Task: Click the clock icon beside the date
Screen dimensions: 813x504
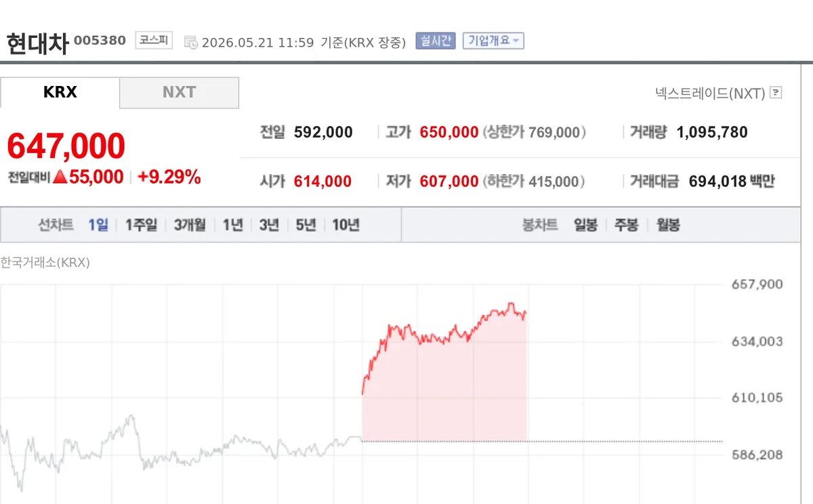Action: 191,42
